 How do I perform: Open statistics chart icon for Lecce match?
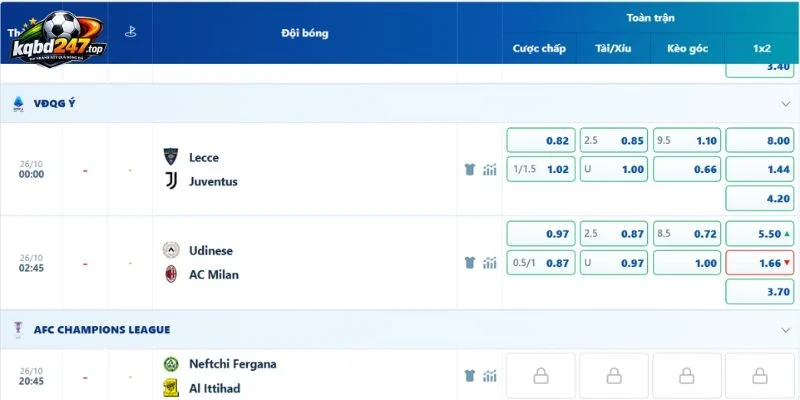point(490,169)
